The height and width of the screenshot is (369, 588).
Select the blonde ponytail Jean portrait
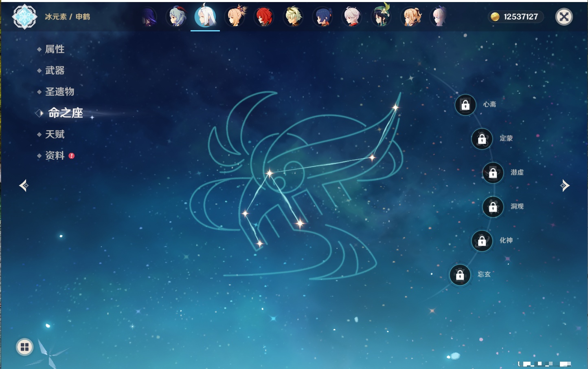click(x=411, y=17)
